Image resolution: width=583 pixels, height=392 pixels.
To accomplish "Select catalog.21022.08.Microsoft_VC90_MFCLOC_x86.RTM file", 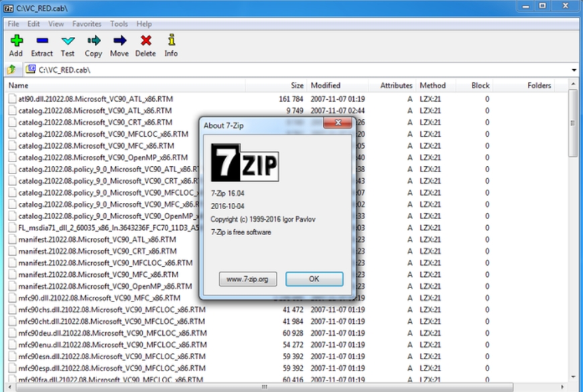I will tap(103, 134).
